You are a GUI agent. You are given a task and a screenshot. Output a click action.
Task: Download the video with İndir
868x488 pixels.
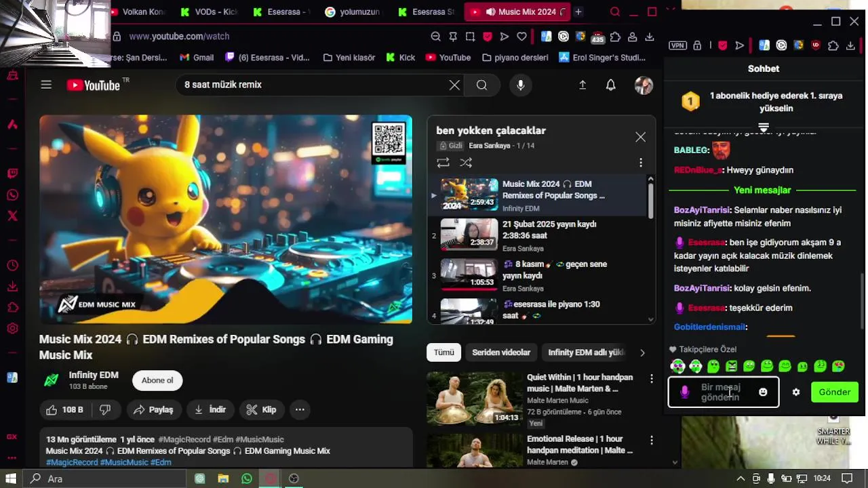[x=210, y=409]
